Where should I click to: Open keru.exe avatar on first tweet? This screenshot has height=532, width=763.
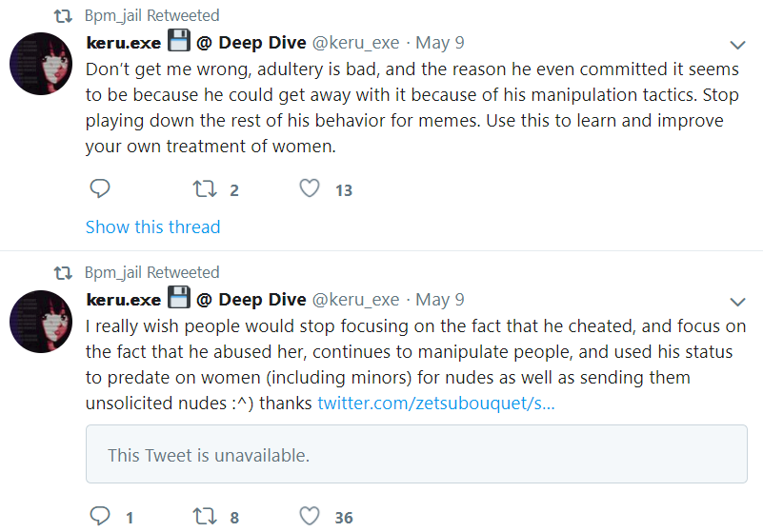41,64
